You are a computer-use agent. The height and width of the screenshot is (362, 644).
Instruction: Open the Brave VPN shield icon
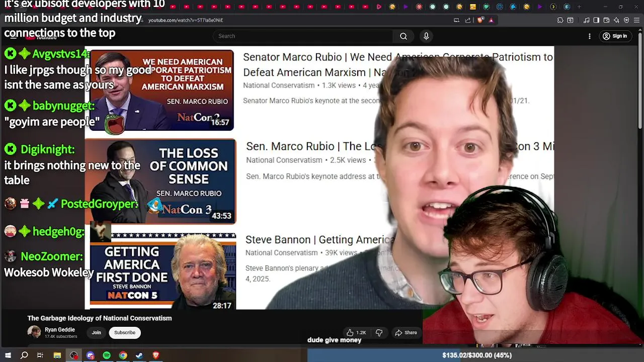click(626, 20)
